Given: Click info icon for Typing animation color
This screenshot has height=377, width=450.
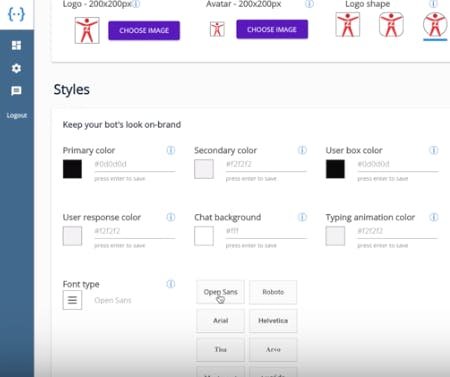Looking at the screenshot, I should pos(433,217).
